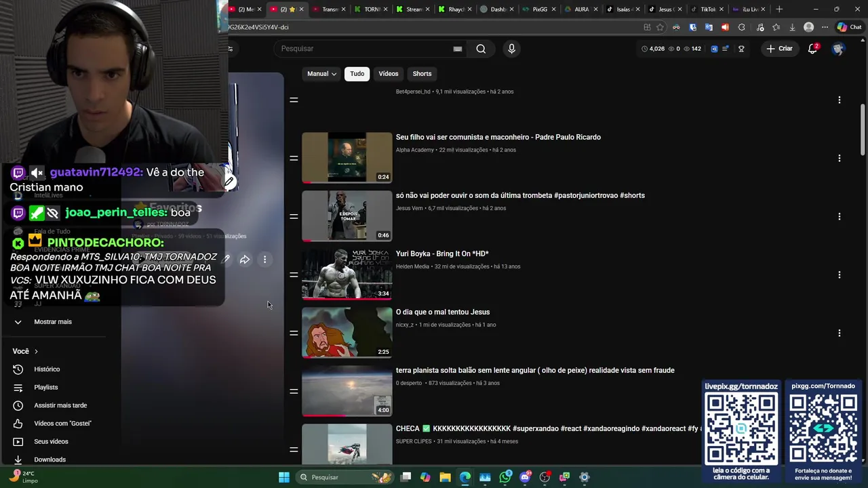The width and height of the screenshot is (868, 488).
Task: Expand Mostrar mais in sidebar
Action: [x=53, y=322]
